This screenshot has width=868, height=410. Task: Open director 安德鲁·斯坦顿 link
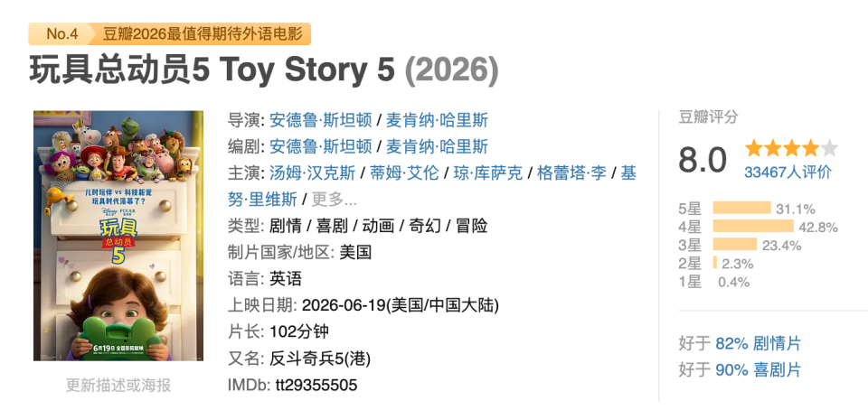(320, 120)
